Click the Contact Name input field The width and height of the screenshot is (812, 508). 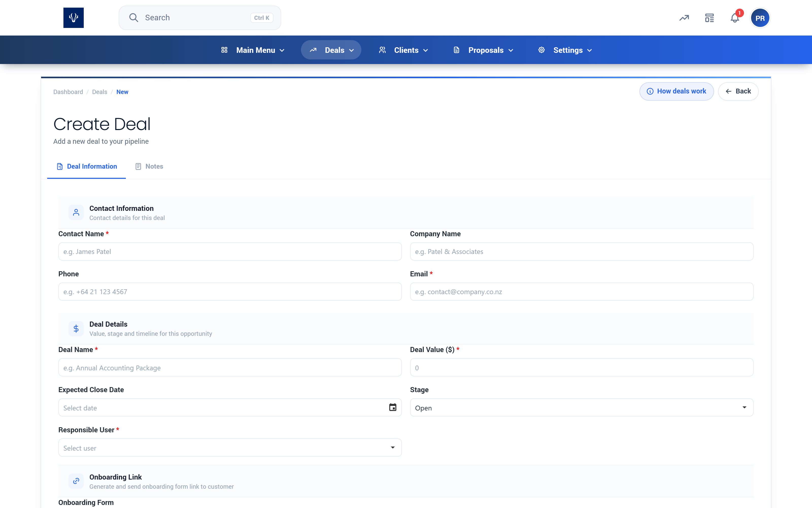click(230, 251)
